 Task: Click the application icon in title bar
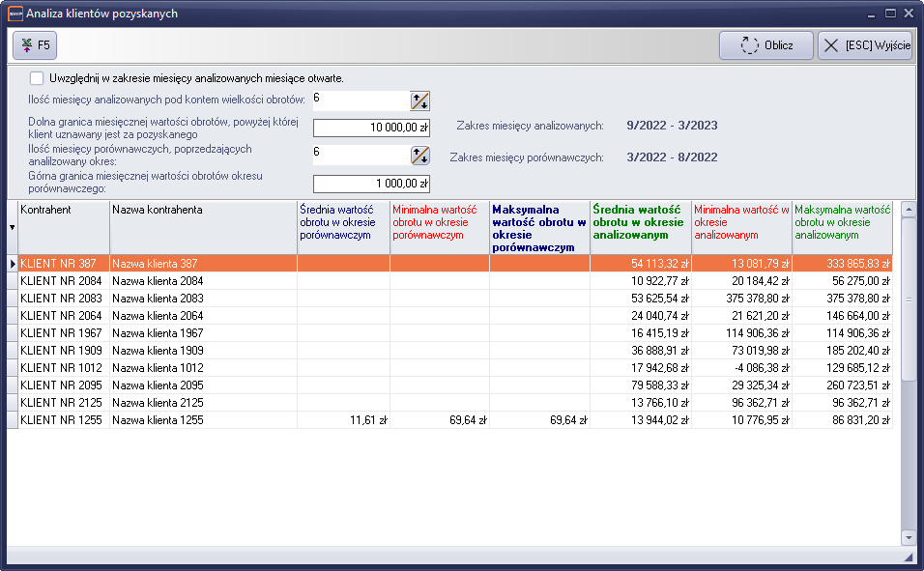click(x=14, y=14)
